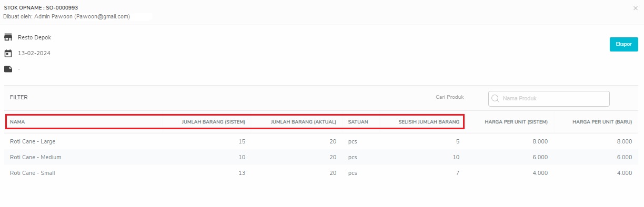
Task: Click the store icon beside Resto Depok
Action: (8, 38)
